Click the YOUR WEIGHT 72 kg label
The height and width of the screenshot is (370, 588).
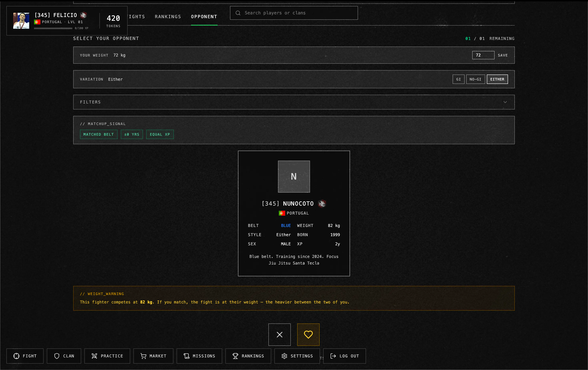pyautogui.click(x=103, y=55)
